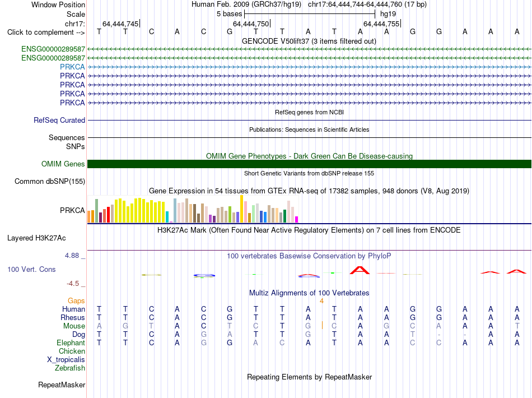Open the OMIM Genes track label

click(63, 164)
